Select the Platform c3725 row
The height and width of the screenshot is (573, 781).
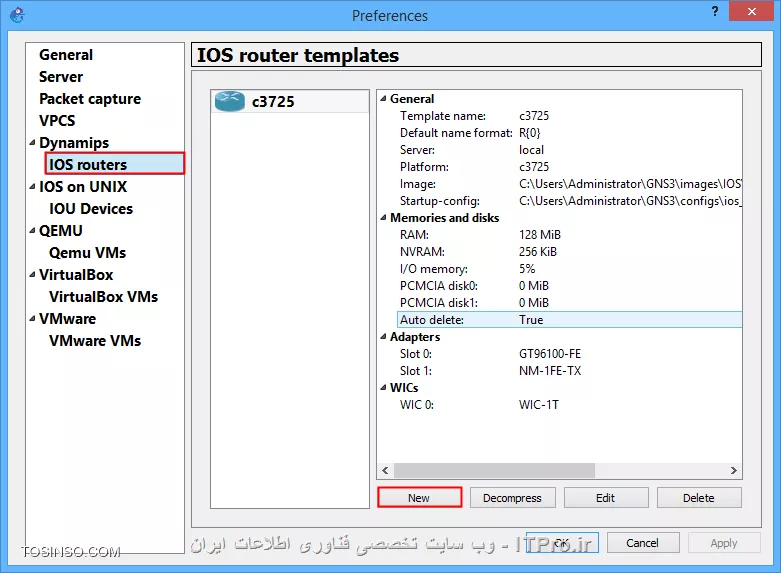pyautogui.click(x=570, y=166)
